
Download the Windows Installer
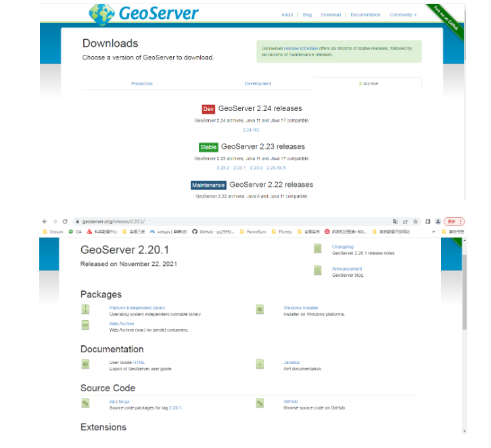300,308
